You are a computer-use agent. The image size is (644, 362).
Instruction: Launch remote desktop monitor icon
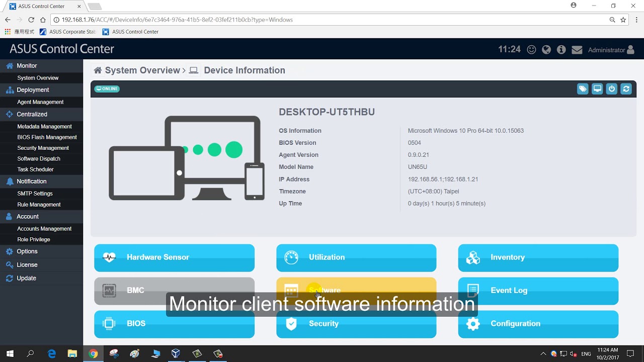[597, 89]
